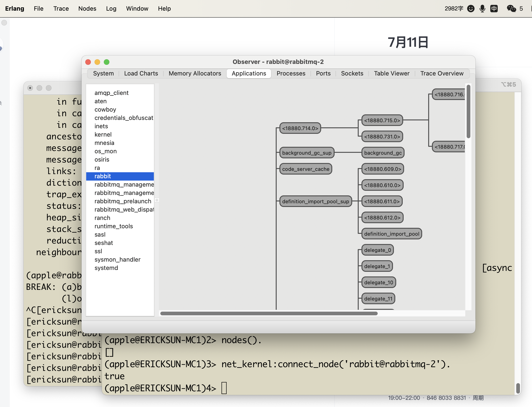Click the vertical scrollbar of the process tree

(469, 111)
